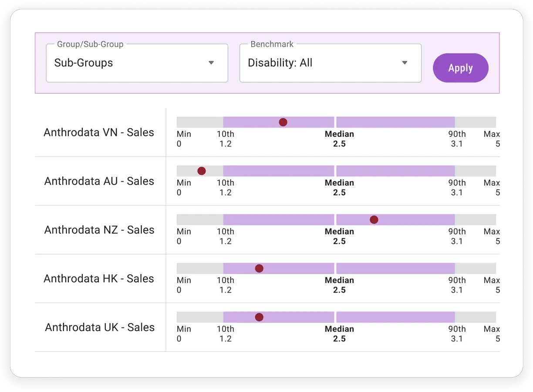Click the Disability: All benchmark text
Viewport: 533px width, 392px height.
pyautogui.click(x=280, y=63)
